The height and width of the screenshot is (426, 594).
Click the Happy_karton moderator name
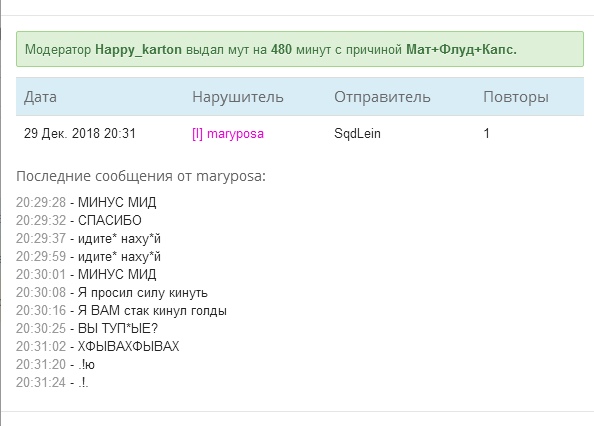138,50
